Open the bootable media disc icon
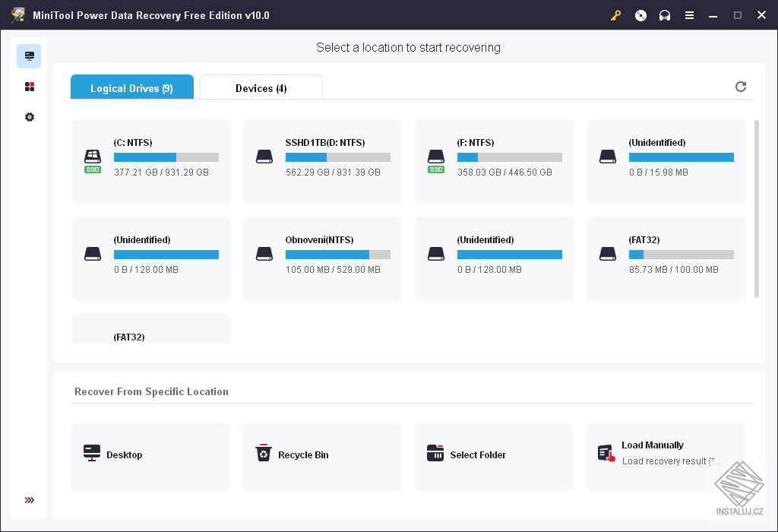 (x=640, y=15)
